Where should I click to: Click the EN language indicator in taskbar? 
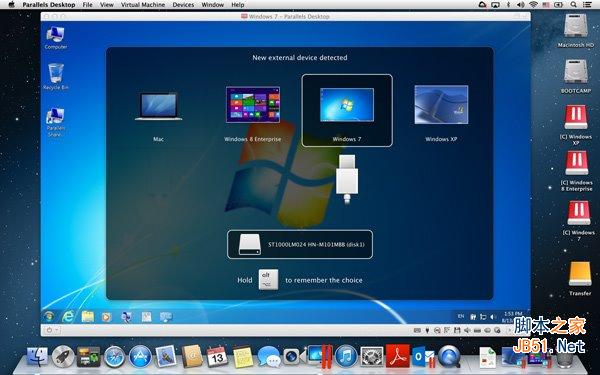point(461,316)
